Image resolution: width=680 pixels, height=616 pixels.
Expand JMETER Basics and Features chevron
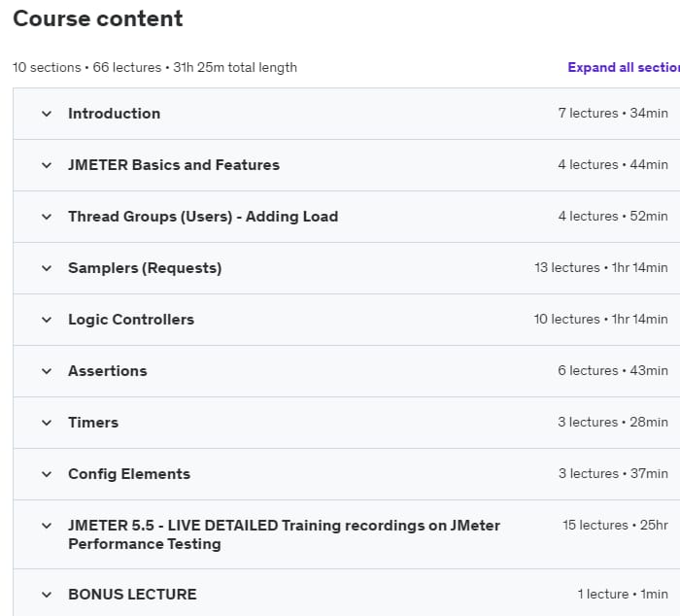(47, 165)
